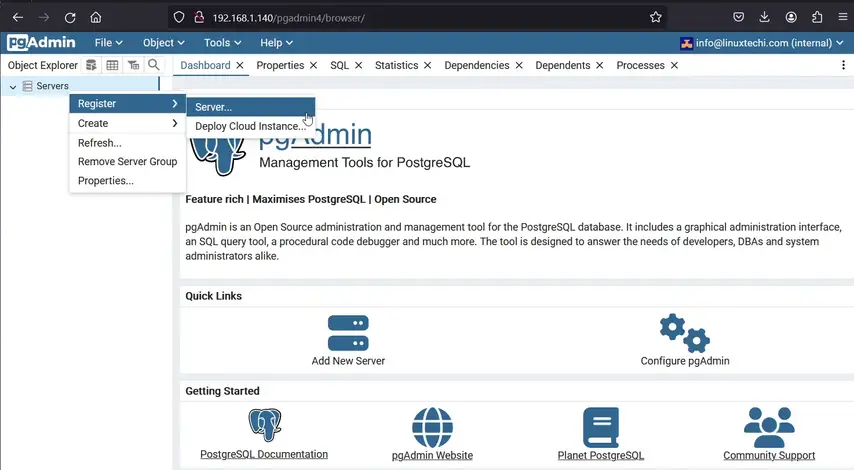
Task: Switch to the Statistics tab
Action: [x=396, y=65]
